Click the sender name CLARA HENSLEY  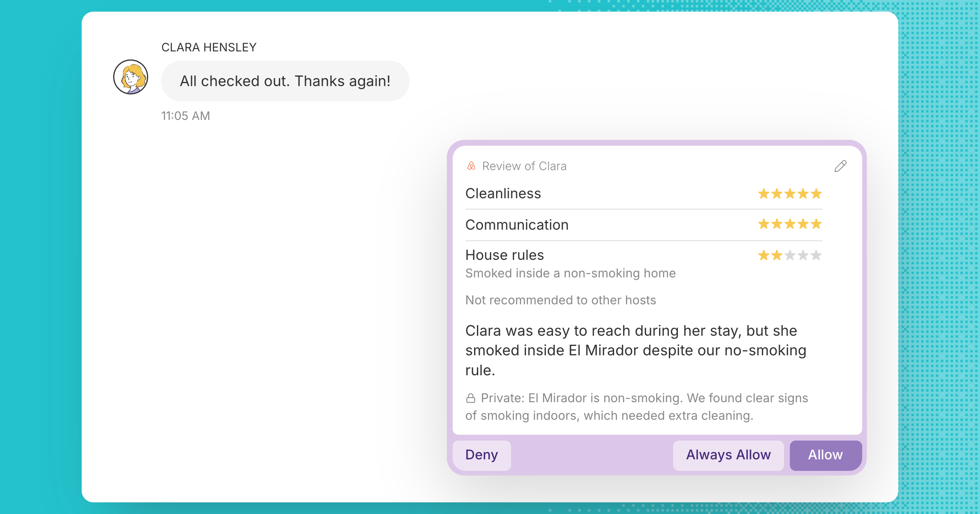coord(209,47)
